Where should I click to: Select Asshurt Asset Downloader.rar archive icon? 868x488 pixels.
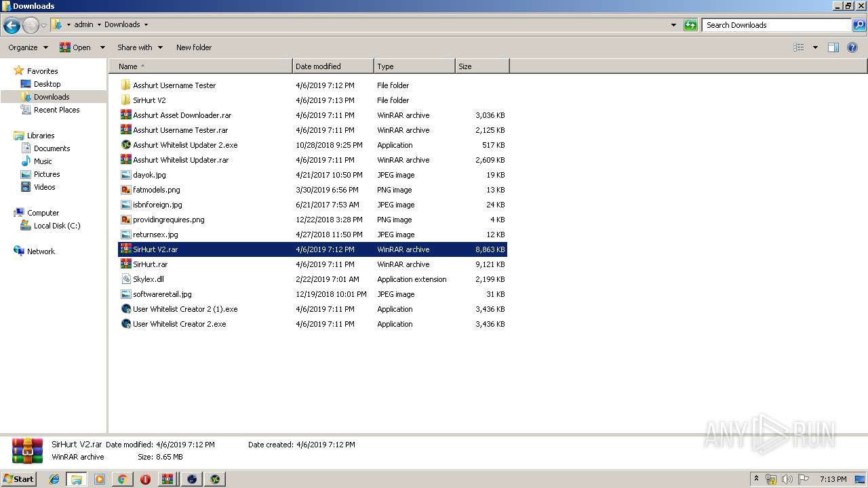click(x=125, y=115)
